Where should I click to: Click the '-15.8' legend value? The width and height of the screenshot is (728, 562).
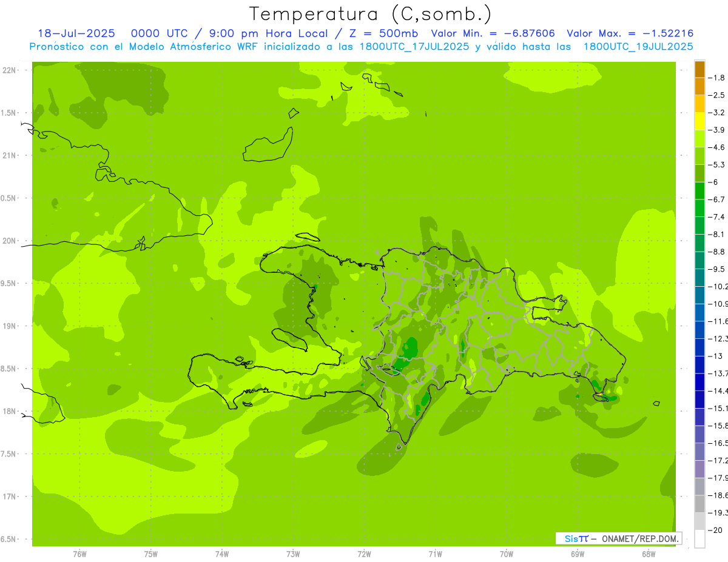[x=718, y=426]
